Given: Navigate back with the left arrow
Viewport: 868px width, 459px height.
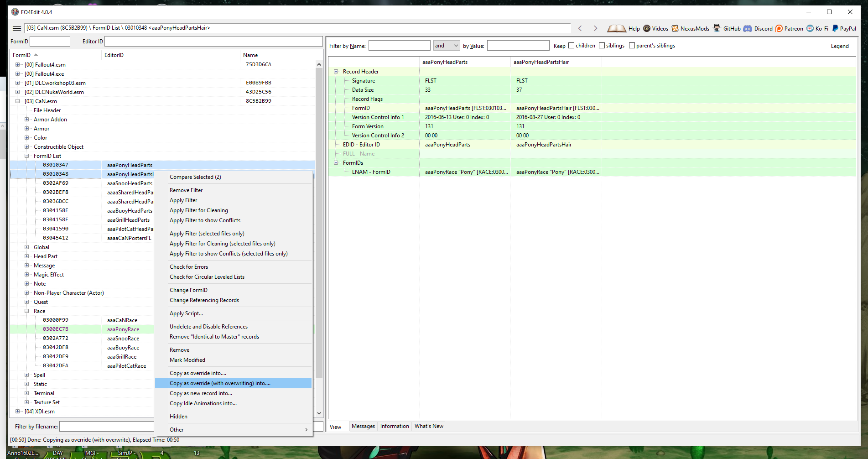Looking at the screenshot, I should (580, 28).
